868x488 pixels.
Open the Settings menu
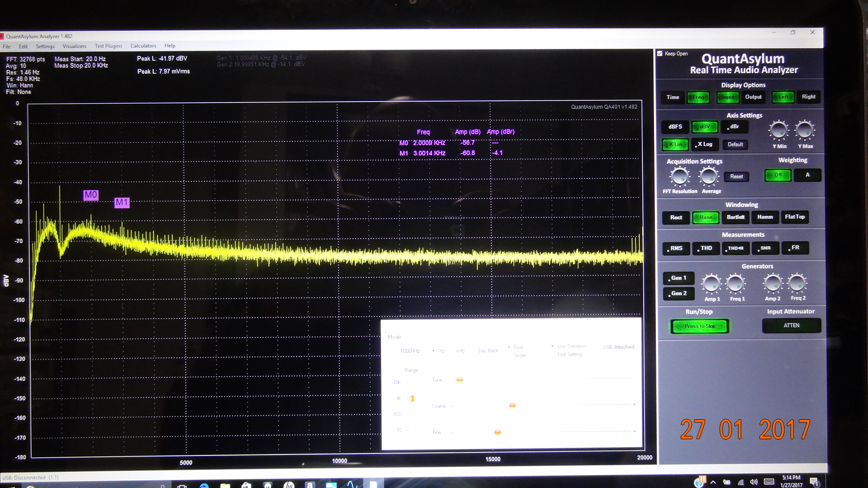45,47
